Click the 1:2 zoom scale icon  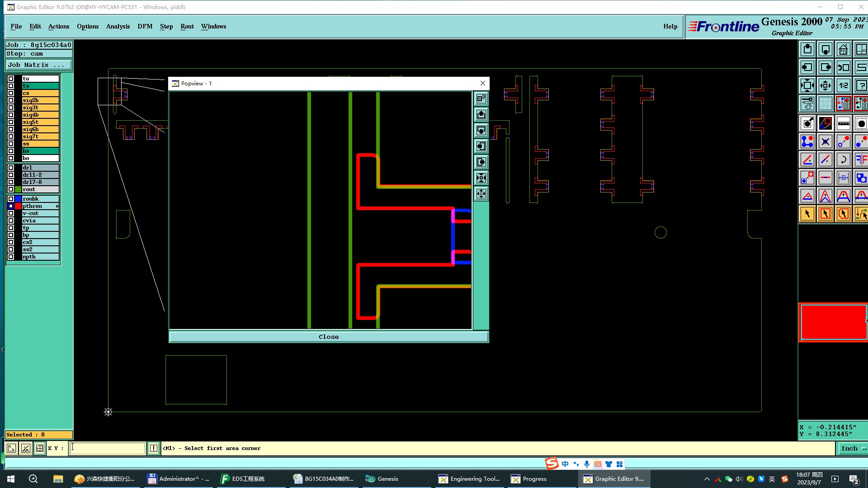point(843,85)
